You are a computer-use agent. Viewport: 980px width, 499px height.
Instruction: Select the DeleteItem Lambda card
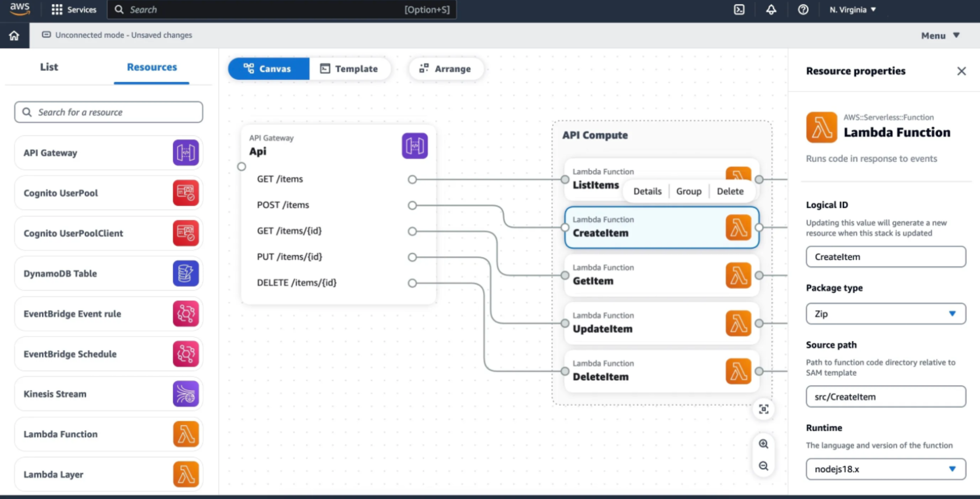tap(662, 371)
